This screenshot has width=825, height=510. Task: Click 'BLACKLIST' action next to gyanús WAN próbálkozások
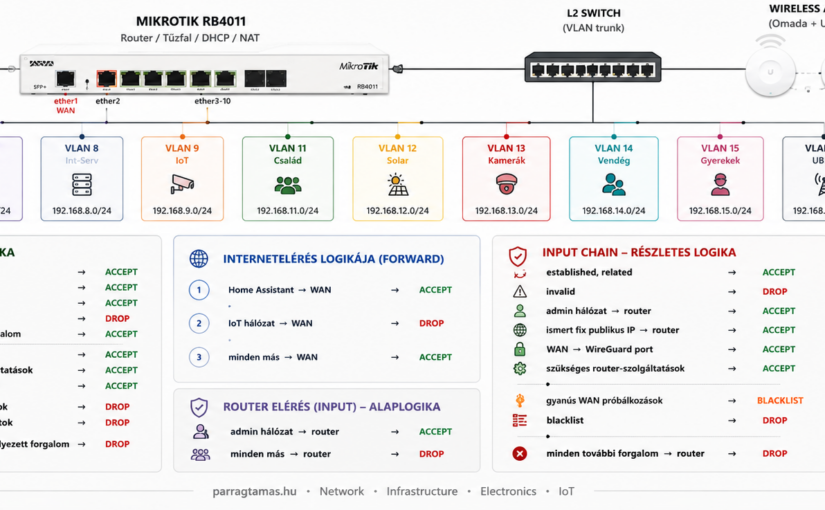click(x=780, y=401)
